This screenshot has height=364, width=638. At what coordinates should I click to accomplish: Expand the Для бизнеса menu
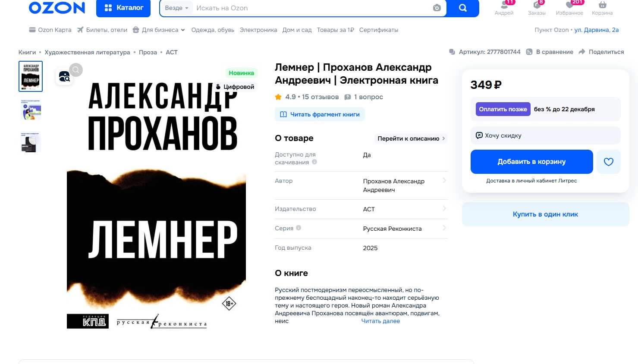(159, 30)
